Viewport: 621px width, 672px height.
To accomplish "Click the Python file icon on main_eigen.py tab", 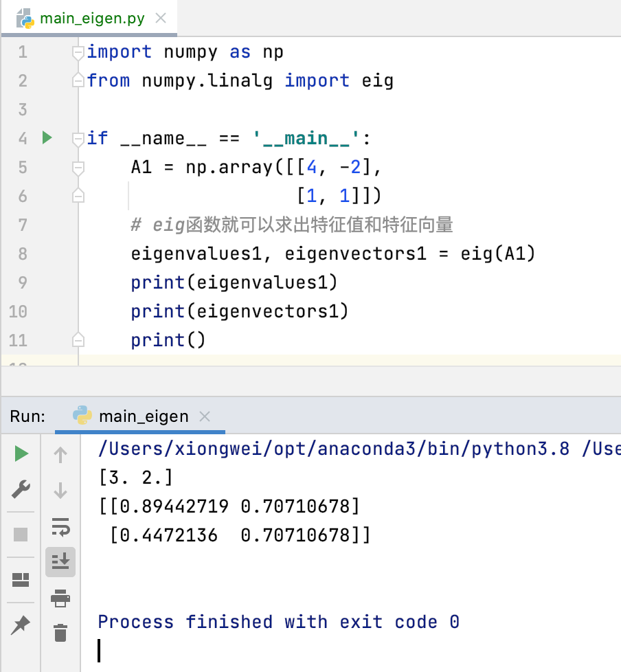I will click(x=25, y=19).
